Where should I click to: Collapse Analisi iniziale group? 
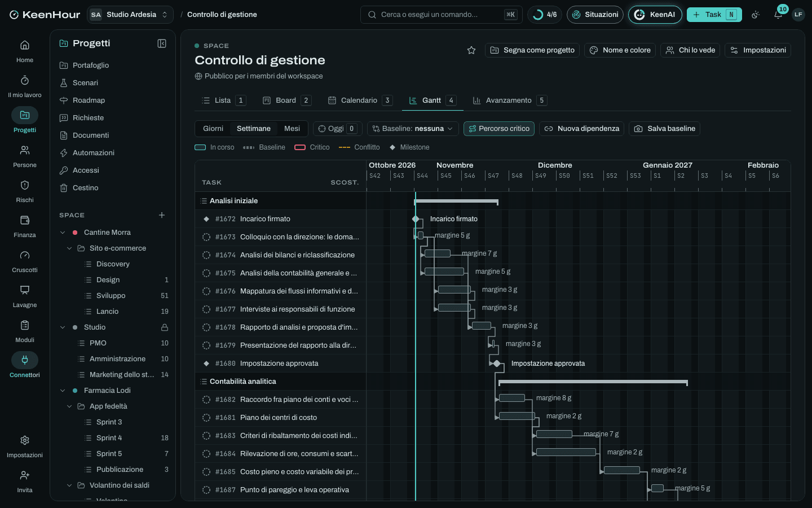click(204, 201)
